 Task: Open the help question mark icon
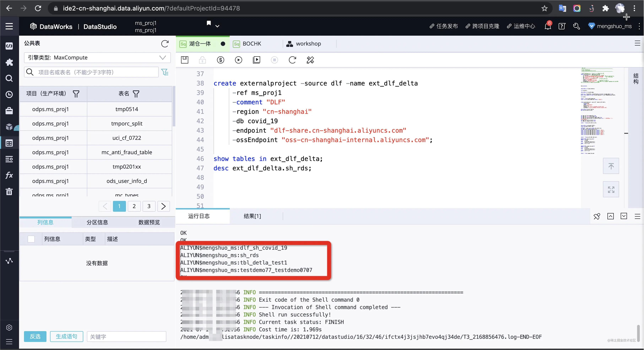pos(562,26)
